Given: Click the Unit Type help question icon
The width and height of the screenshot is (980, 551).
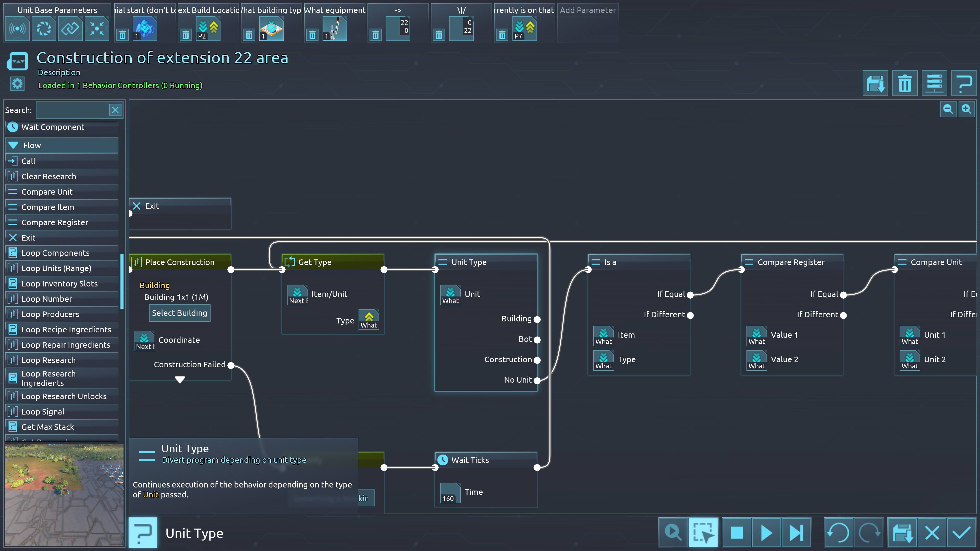Looking at the screenshot, I should click(143, 532).
